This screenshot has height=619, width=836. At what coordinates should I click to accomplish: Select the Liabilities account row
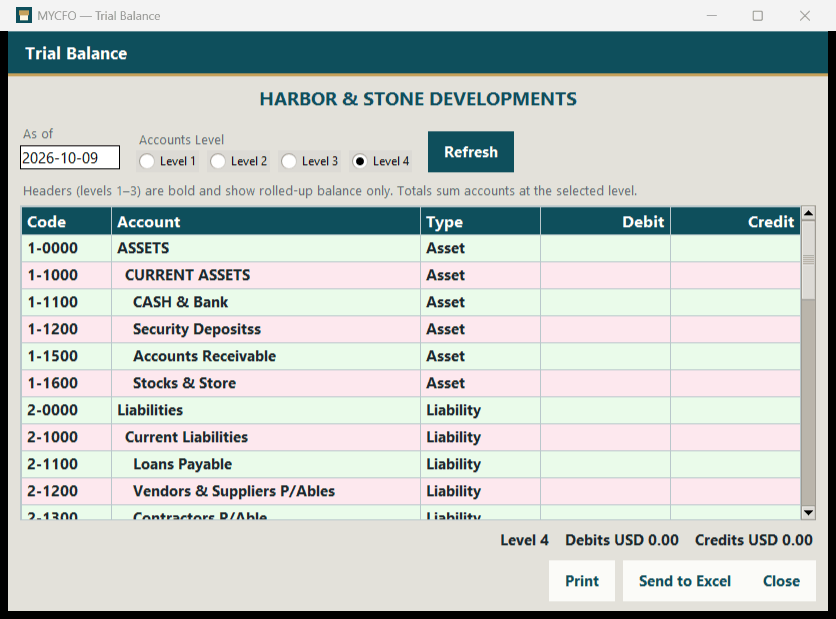click(x=411, y=411)
